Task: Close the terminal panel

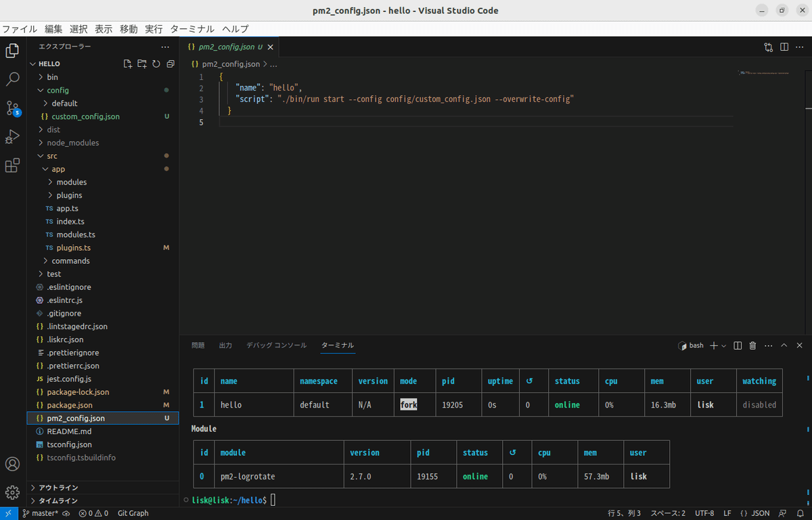Action: click(800, 346)
